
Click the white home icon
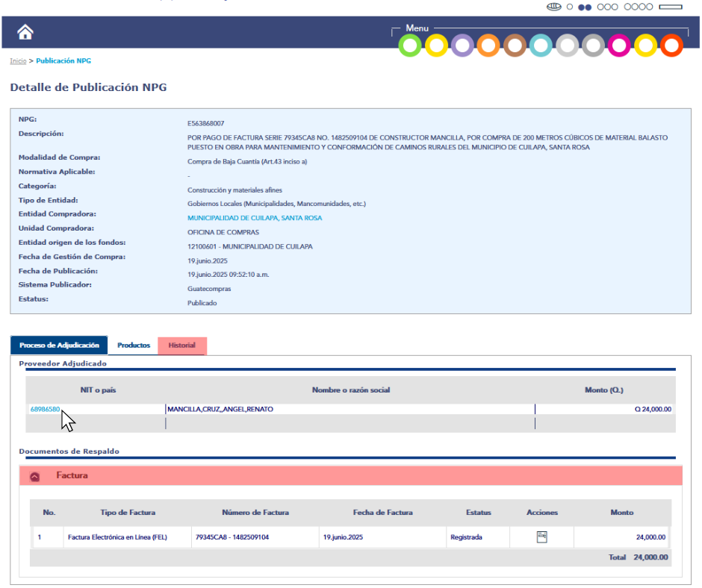(x=25, y=32)
